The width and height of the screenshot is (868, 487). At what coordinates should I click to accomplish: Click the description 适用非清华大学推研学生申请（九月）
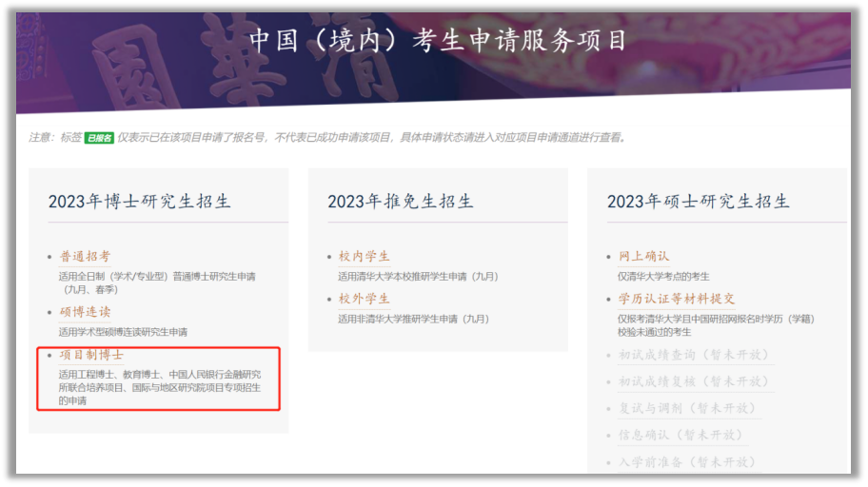click(x=413, y=320)
